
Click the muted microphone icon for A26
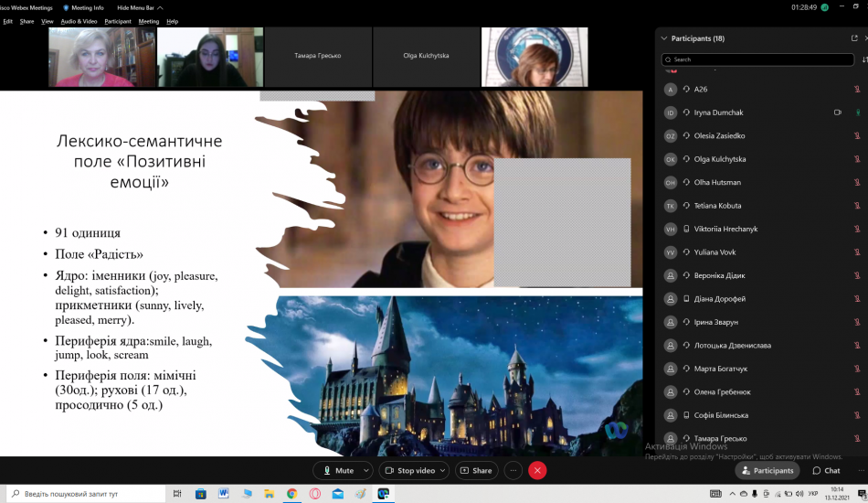coord(857,90)
